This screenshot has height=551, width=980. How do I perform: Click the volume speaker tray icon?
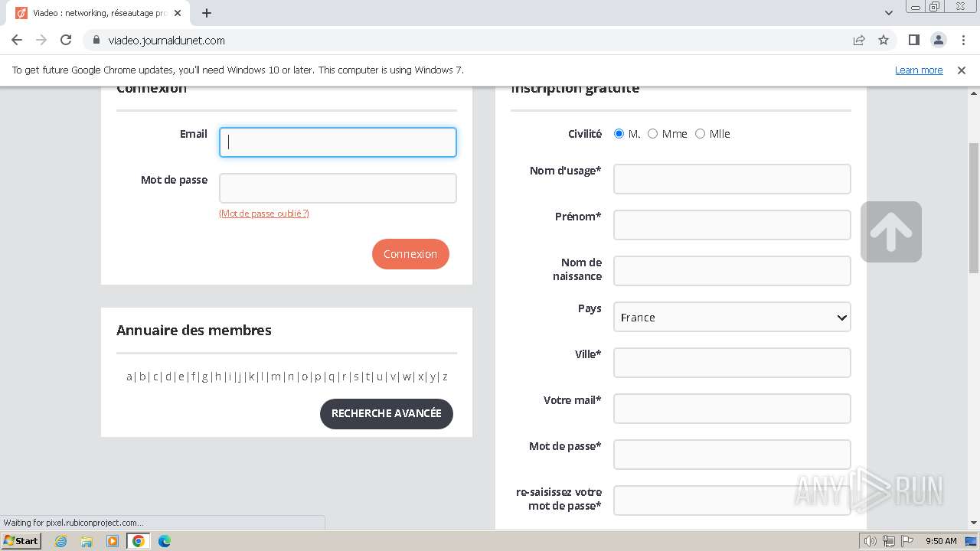coord(871,541)
